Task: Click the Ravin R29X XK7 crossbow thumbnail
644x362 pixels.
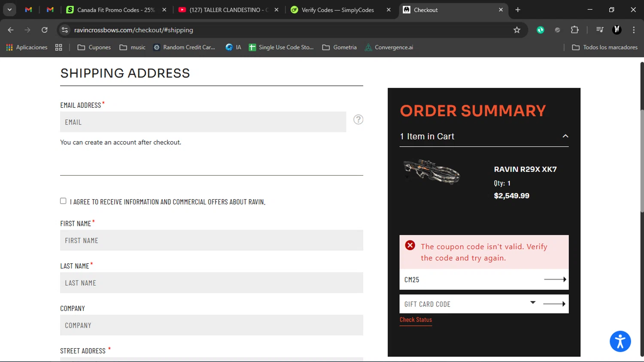Action: [432, 171]
